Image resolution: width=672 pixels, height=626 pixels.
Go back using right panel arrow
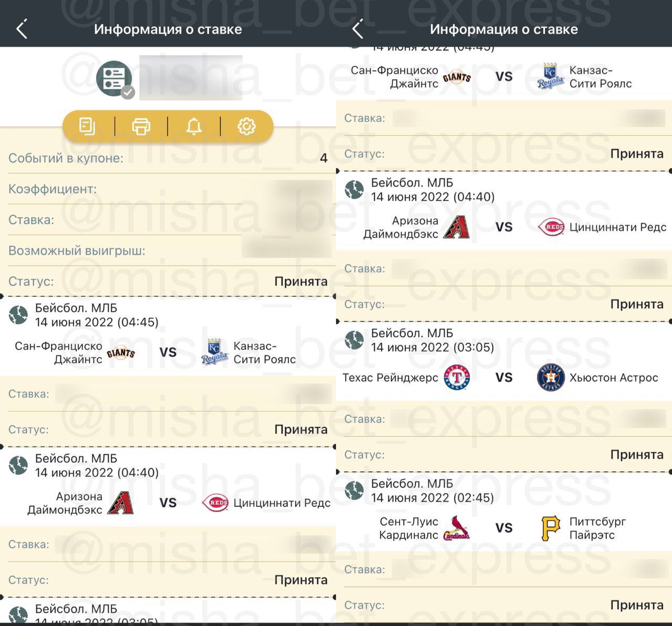pos(358,29)
